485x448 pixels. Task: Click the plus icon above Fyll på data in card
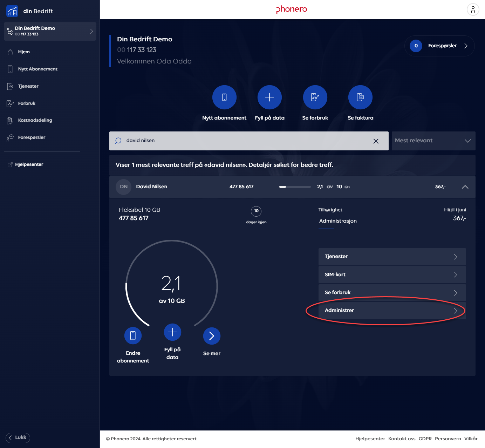(172, 332)
